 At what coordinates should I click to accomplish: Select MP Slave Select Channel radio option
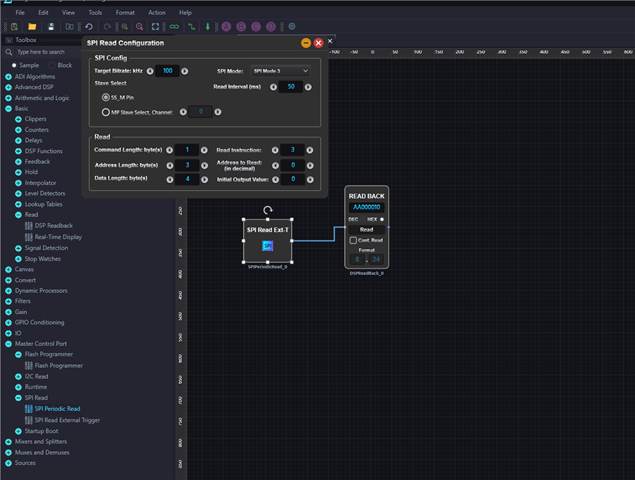[x=106, y=112]
